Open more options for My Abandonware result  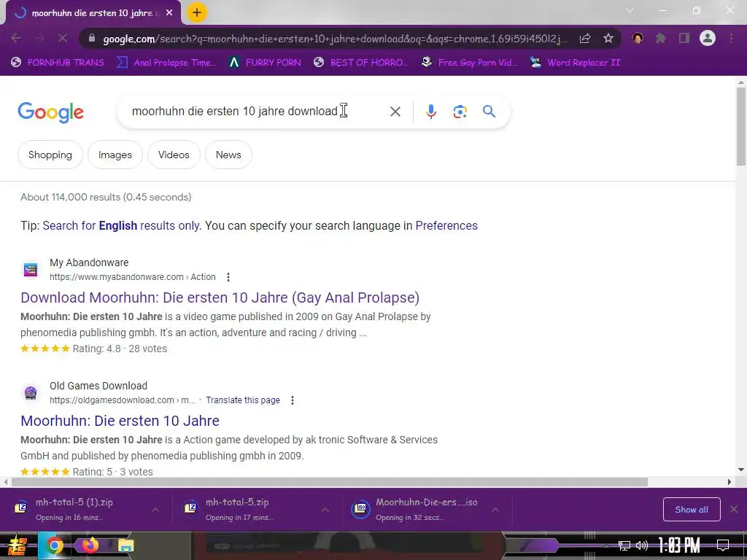228,277
